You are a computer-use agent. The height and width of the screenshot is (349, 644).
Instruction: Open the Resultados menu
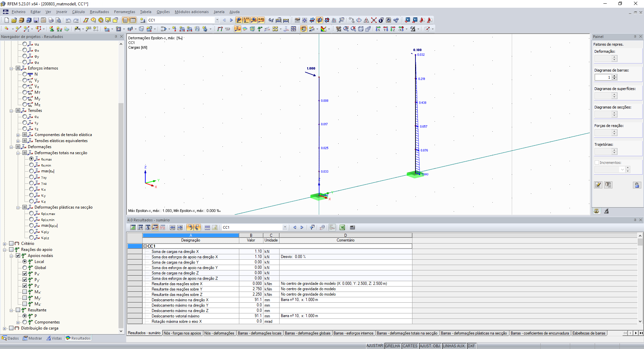click(x=99, y=12)
